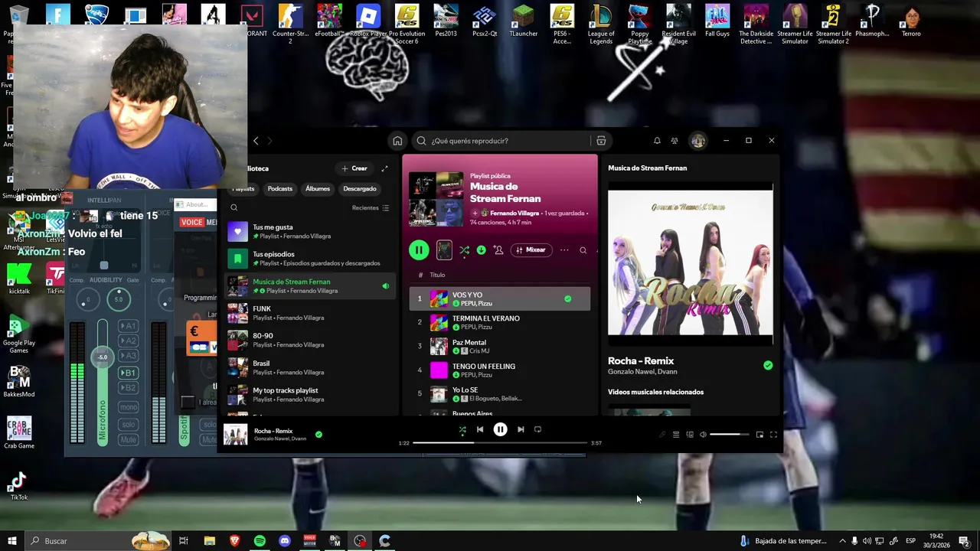Open playlist preview cover button next to pause
Image resolution: width=980 pixels, height=551 pixels.
[444, 249]
